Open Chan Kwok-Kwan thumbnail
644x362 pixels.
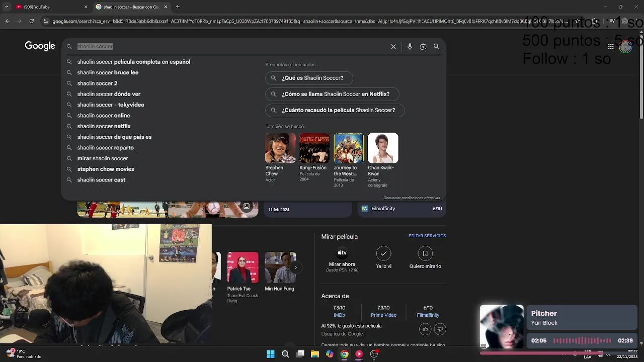pos(383,148)
